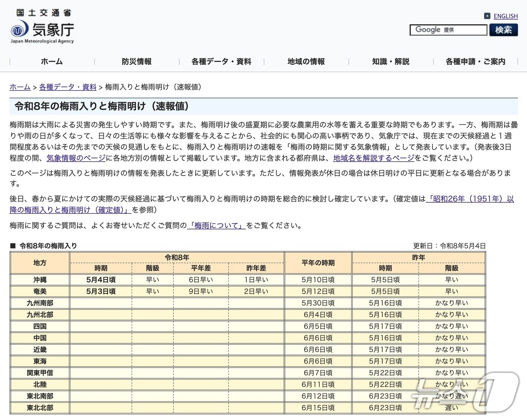
Task: Select the 沖縄 region row header
Action: tap(40, 280)
